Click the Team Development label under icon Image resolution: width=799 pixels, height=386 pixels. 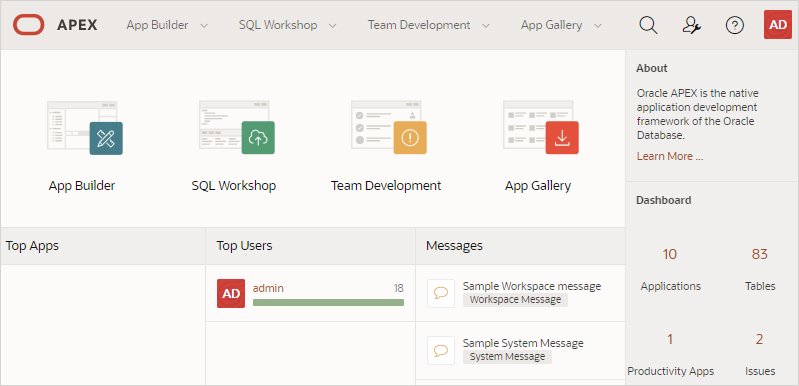coord(386,186)
